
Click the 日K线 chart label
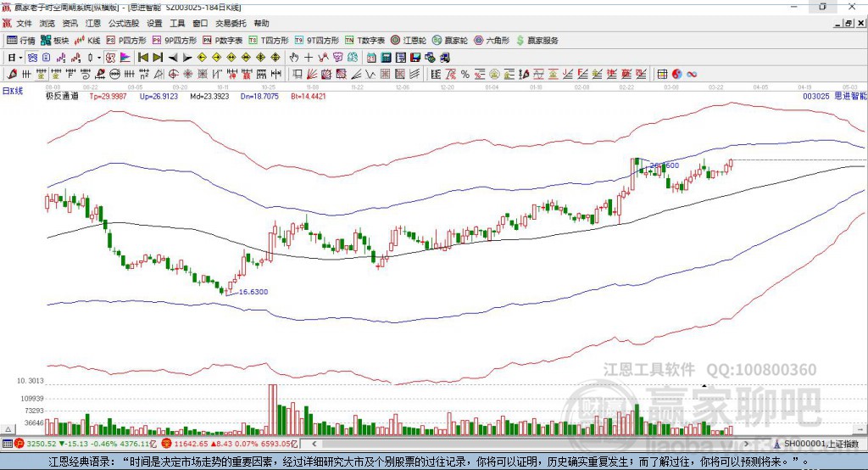(13, 91)
